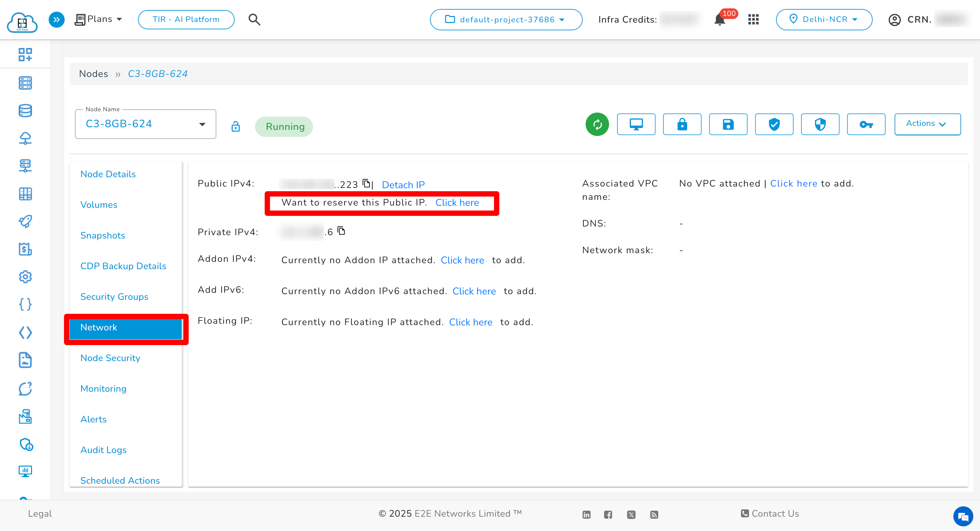This screenshot has height=531, width=980.
Task: Open the help chat icon in sidebar
Action: tap(25, 389)
